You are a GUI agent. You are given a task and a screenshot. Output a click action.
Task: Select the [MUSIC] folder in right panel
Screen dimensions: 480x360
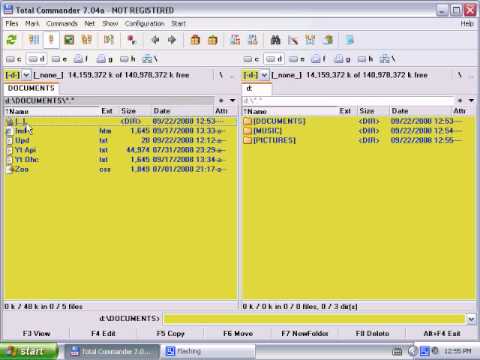pyautogui.click(x=358, y=131)
